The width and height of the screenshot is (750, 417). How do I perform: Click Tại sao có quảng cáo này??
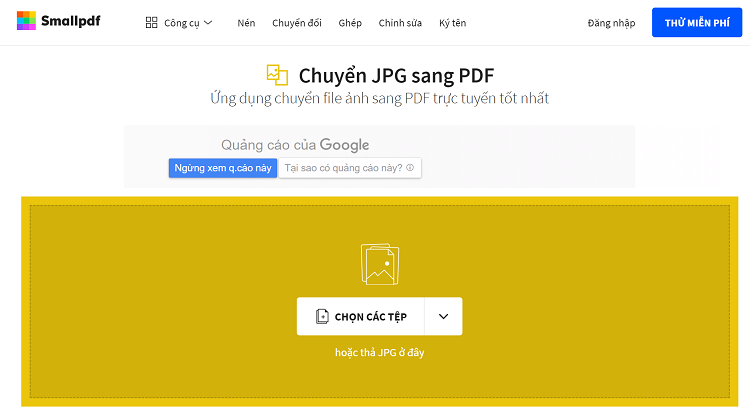tap(350, 168)
